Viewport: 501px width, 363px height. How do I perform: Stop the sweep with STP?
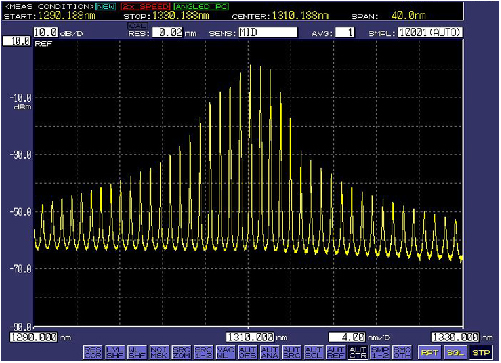[481, 352]
